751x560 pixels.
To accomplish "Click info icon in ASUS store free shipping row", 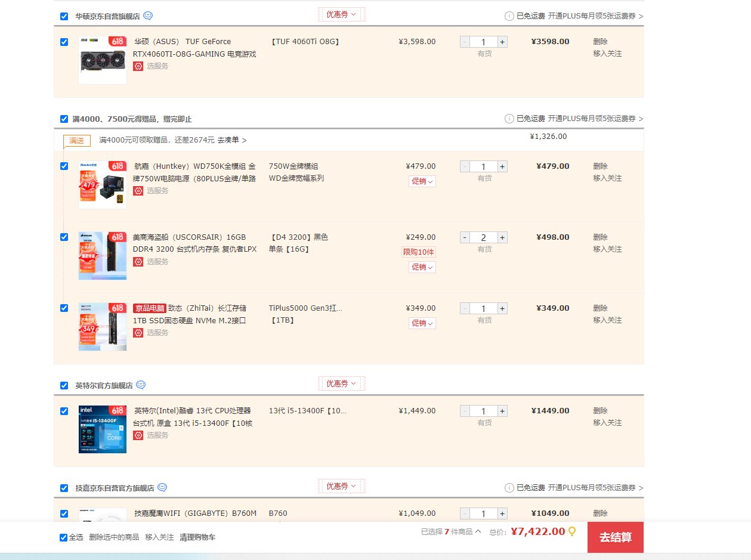I will pyautogui.click(x=509, y=16).
